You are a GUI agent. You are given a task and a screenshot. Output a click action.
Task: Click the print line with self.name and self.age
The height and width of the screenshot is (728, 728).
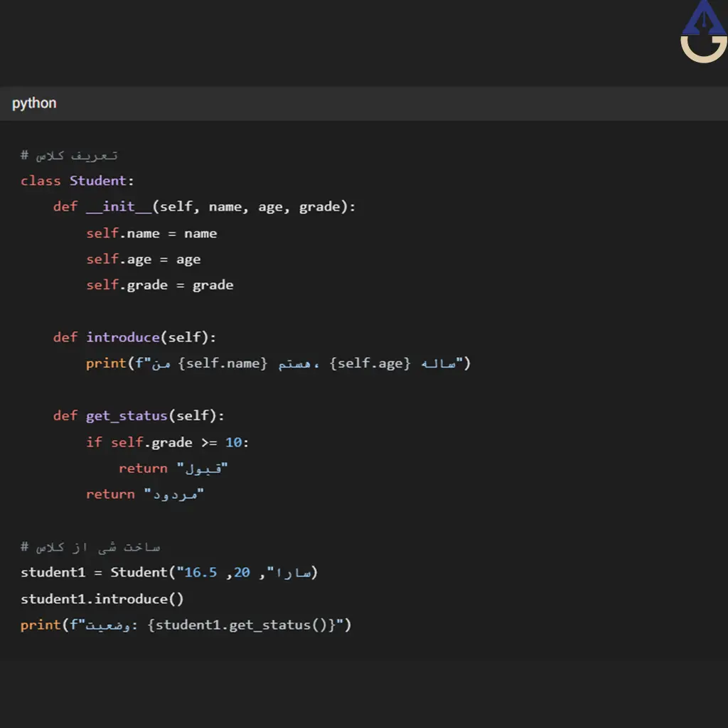point(278,363)
